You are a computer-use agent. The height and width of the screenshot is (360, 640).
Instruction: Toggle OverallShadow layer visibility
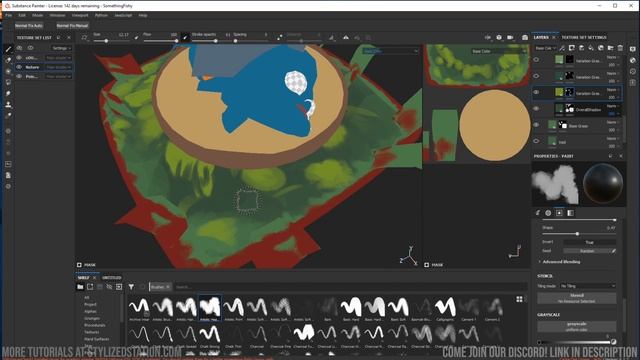pyautogui.click(x=536, y=109)
